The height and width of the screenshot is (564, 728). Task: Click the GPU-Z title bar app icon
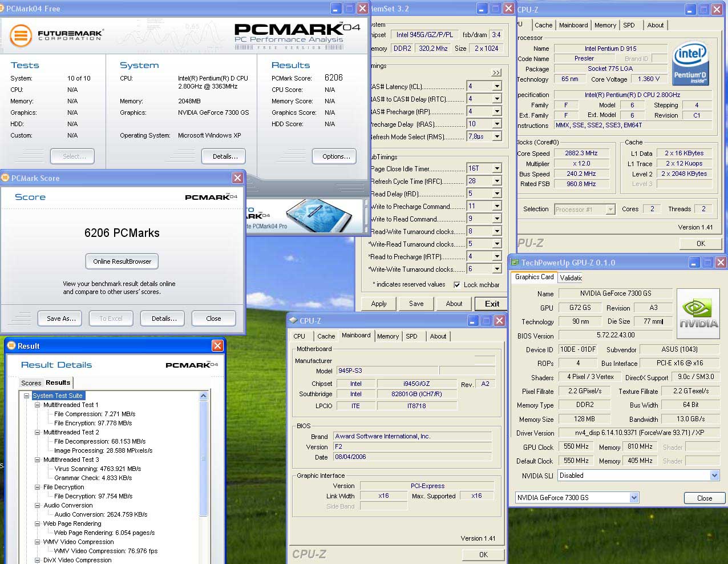(x=515, y=263)
